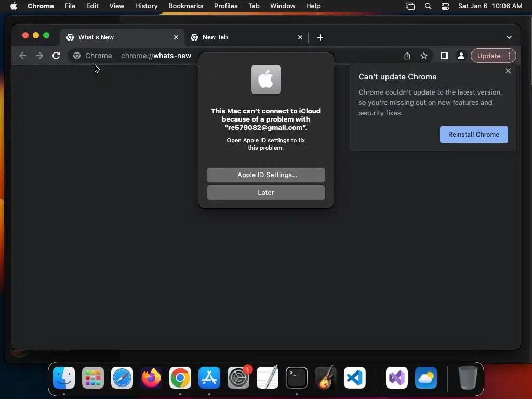This screenshot has height=399, width=532.
Task: Open the History menu
Action: click(x=146, y=6)
